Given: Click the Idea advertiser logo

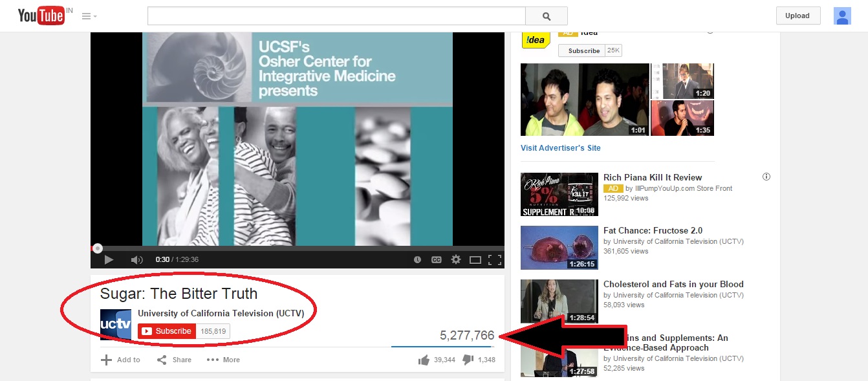Looking at the screenshot, I should 536,40.
